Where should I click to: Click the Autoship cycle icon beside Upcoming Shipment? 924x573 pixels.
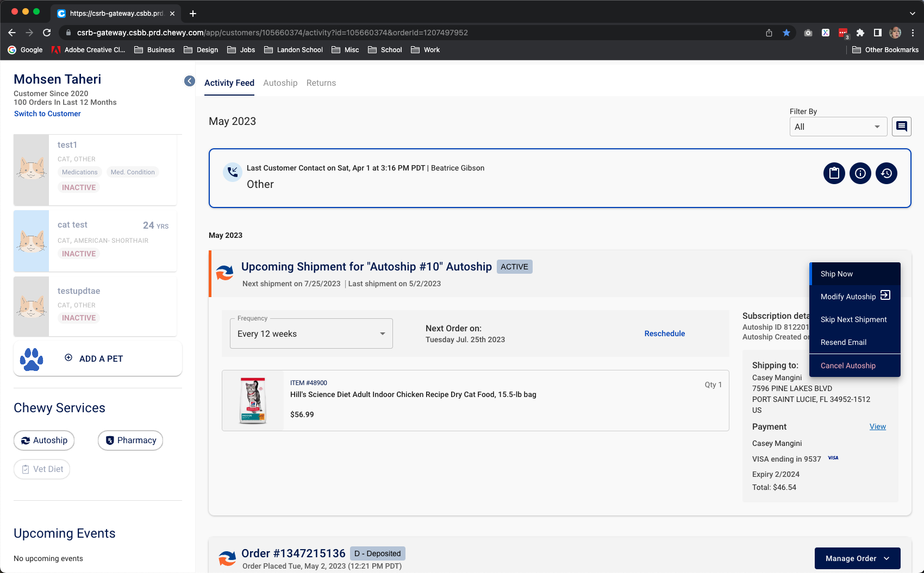coord(224,272)
